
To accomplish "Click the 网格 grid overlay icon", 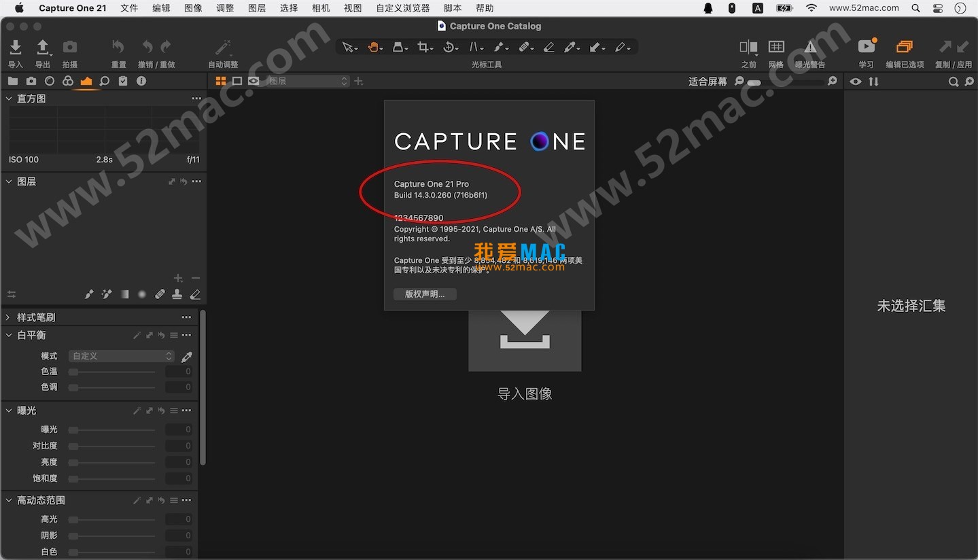I will 777,48.
